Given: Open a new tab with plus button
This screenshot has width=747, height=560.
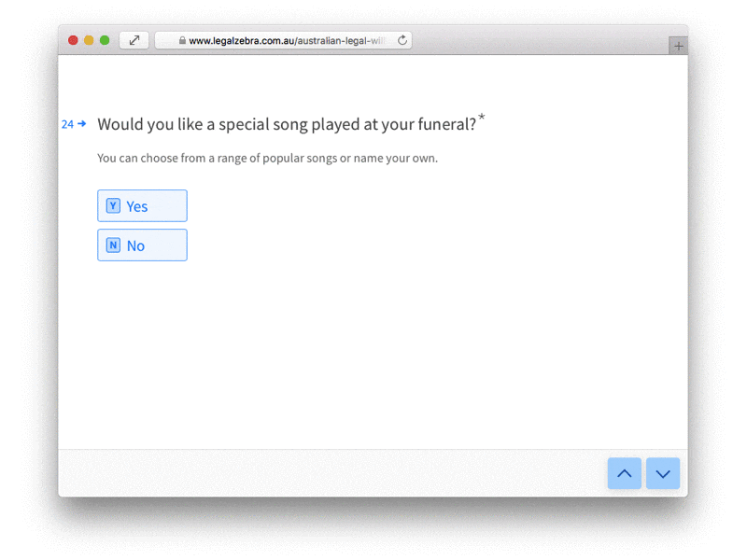Looking at the screenshot, I should (678, 46).
